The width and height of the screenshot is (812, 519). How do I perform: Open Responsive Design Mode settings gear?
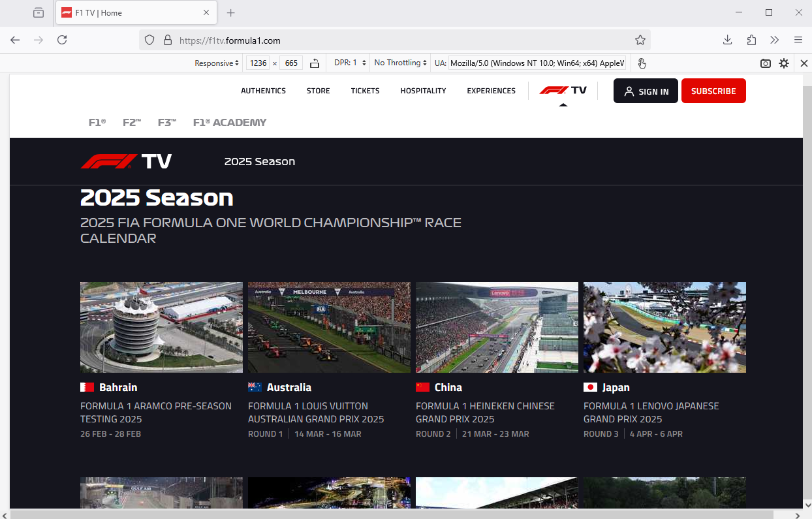point(784,63)
